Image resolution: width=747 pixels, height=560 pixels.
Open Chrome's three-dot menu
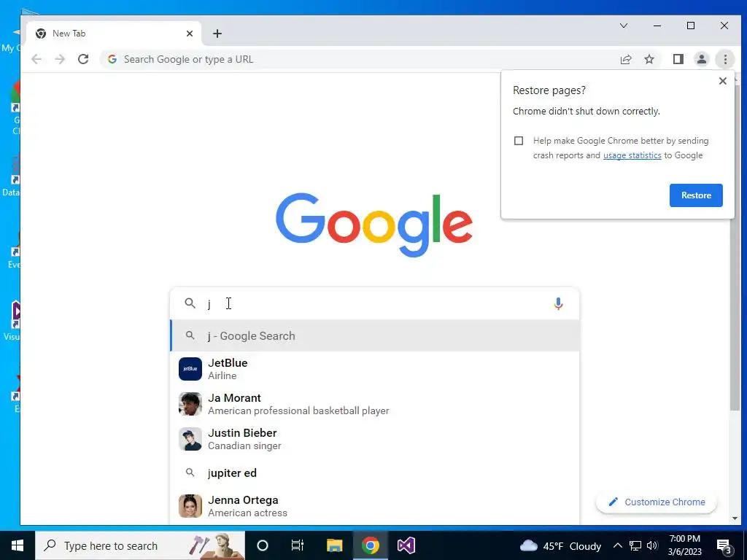[x=725, y=59]
